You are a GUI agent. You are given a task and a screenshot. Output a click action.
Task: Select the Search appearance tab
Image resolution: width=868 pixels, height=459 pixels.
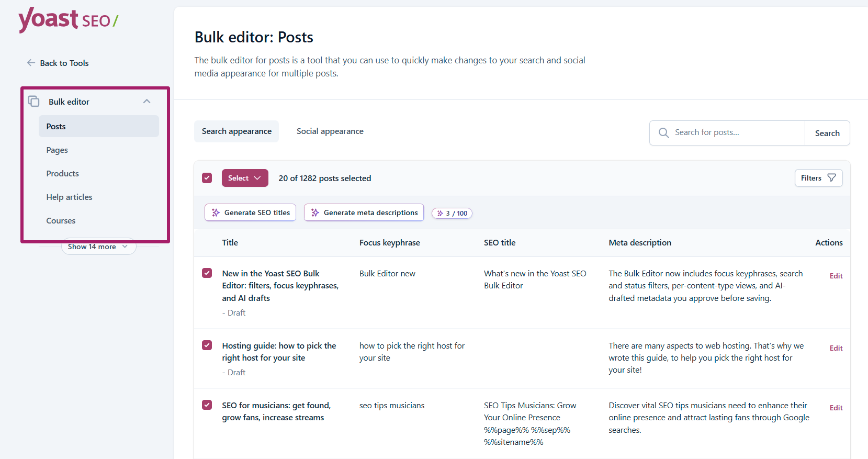pyautogui.click(x=236, y=131)
